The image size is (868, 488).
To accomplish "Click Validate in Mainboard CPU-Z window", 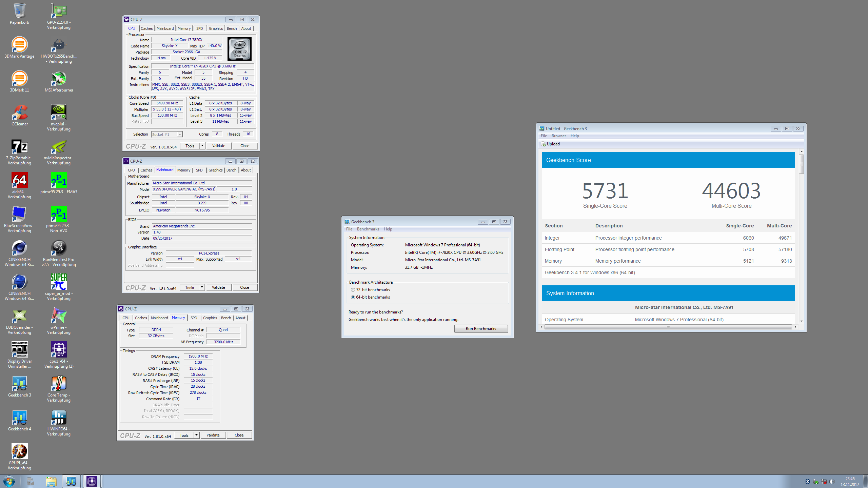I will pyautogui.click(x=218, y=287).
